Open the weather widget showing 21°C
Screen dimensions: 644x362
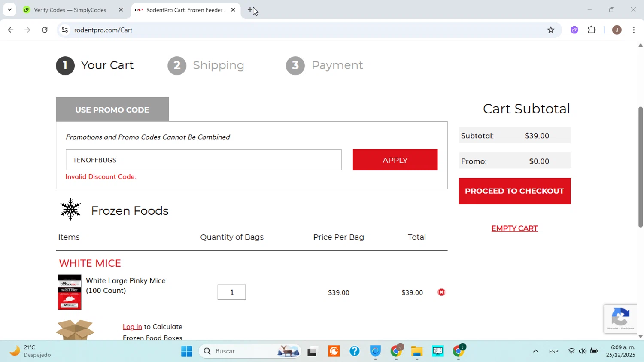coord(30,351)
